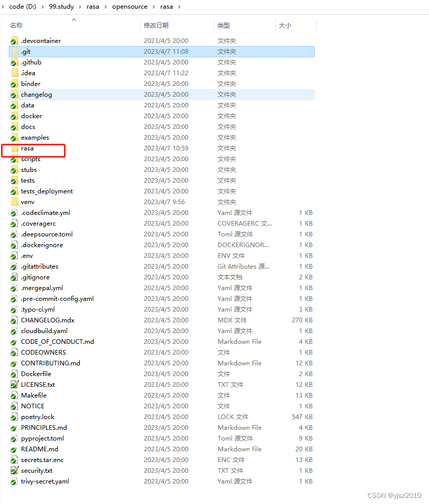429x504 pixels.
Task: Click the docker folder icon
Action: coord(14,116)
